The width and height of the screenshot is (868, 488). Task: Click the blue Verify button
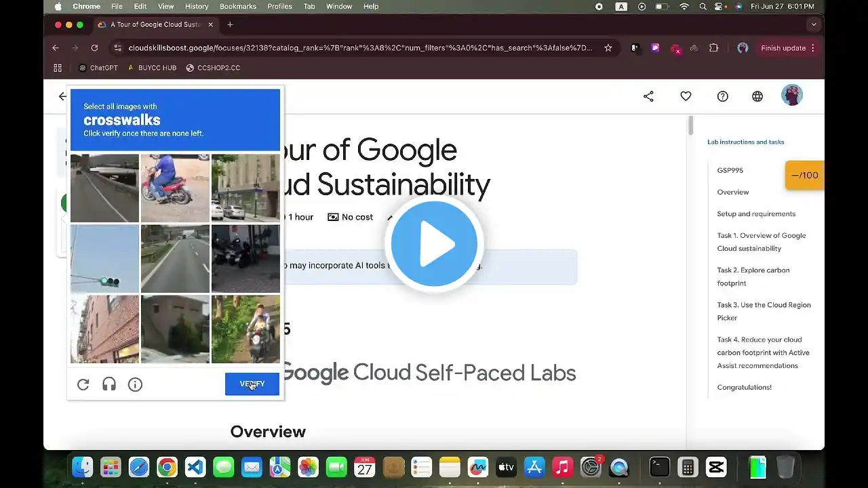(x=252, y=384)
